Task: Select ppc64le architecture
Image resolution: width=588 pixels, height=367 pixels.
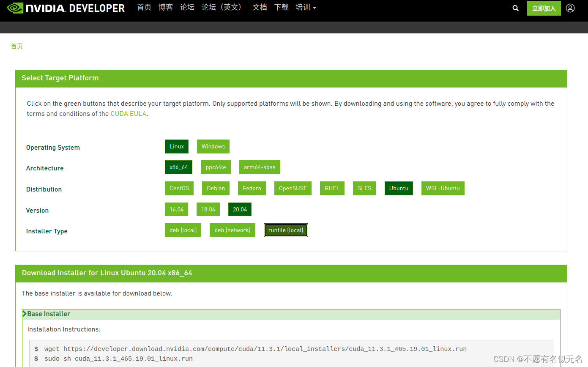Action: point(216,167)
